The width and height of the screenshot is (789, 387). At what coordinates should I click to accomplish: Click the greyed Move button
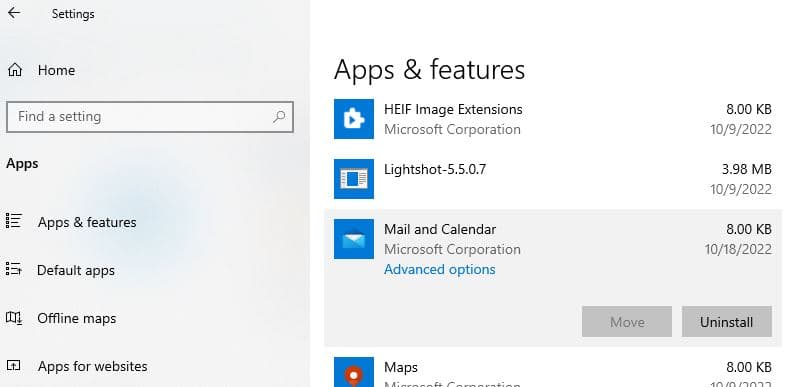pos(627,322)
